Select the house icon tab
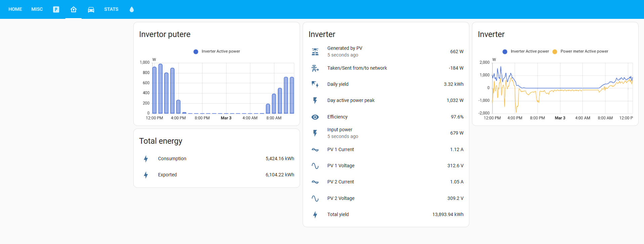Screen dimensions: 644x244 point(74,9)
